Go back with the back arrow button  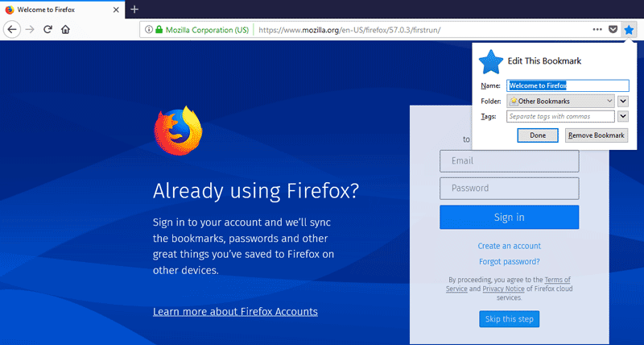point(12,30)
